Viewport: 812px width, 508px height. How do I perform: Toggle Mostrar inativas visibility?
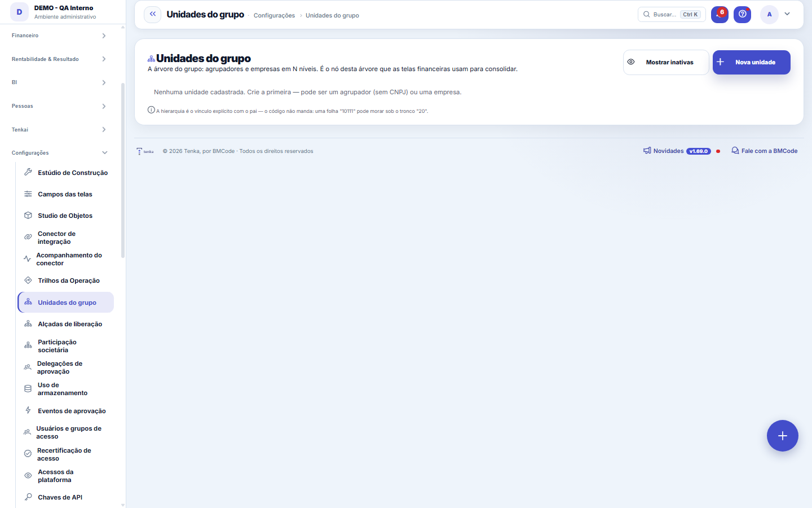pyautogui.click(x=665, y=62)
